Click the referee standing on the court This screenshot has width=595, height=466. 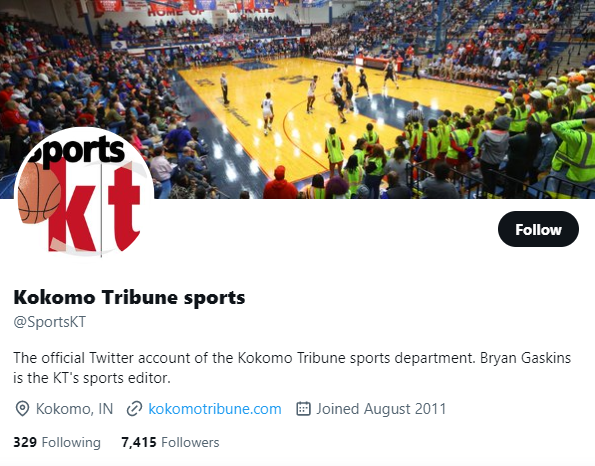(x=225, y=88)
